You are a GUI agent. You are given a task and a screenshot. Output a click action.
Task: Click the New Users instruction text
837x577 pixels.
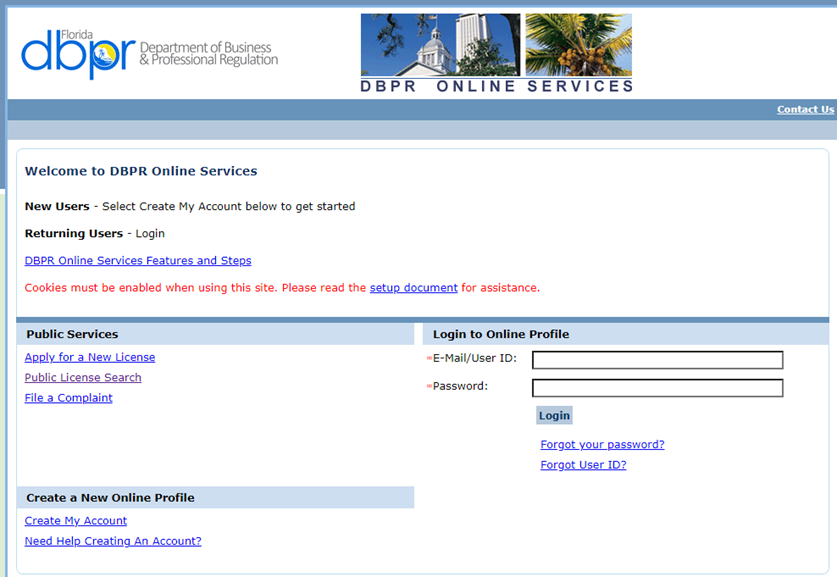189,207
